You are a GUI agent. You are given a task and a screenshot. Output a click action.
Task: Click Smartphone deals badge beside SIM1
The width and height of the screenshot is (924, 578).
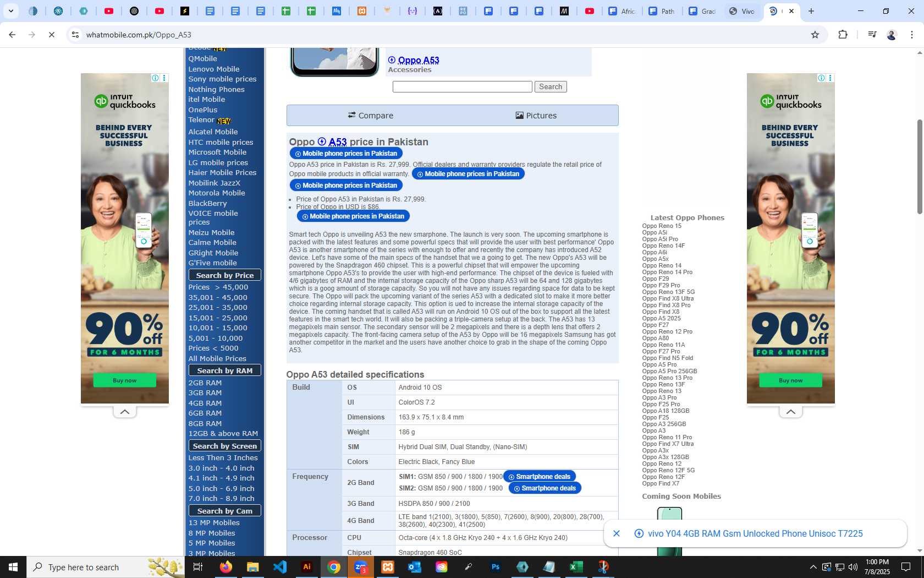click(540, 477)
